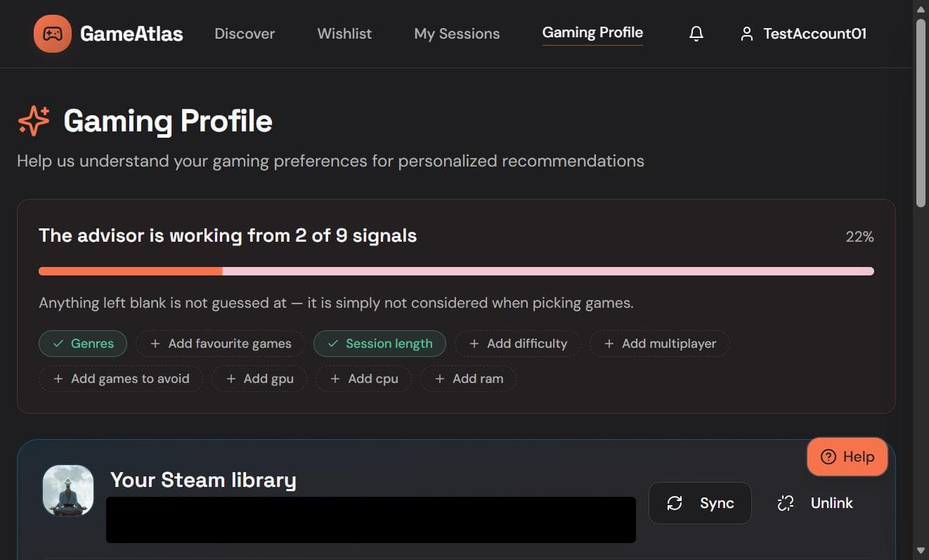Open the Discover tab
This screenshot has width=929, height=560.
pyautogui.click(x=245, y=34)
